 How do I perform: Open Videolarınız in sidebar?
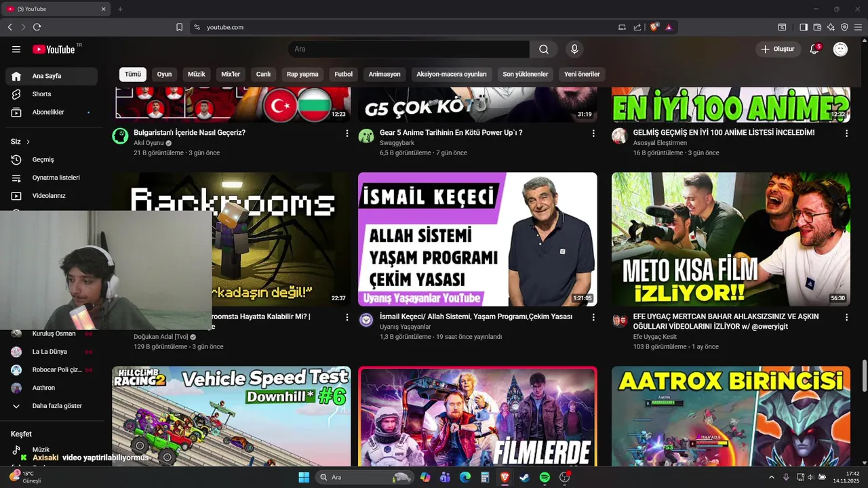[52, 195]
